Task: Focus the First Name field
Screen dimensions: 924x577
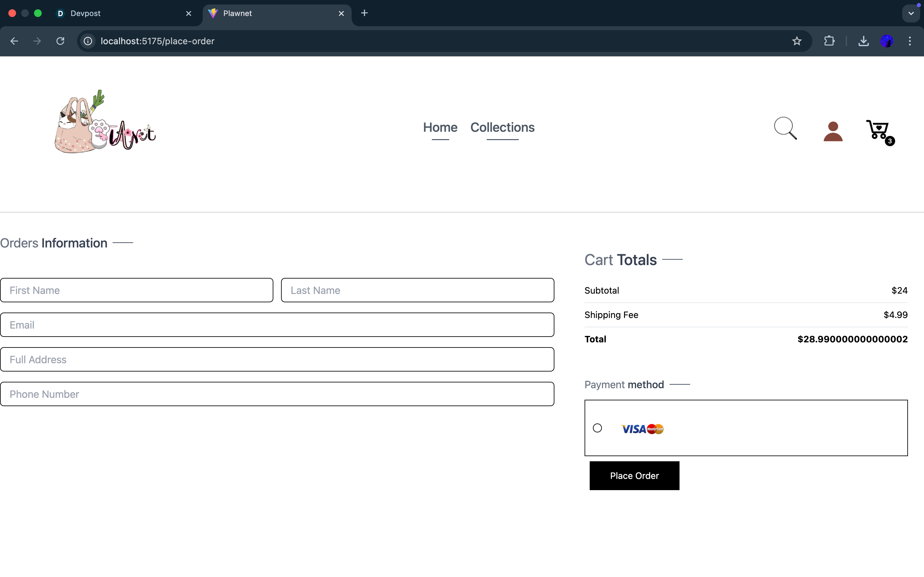Action: (137, 290)
